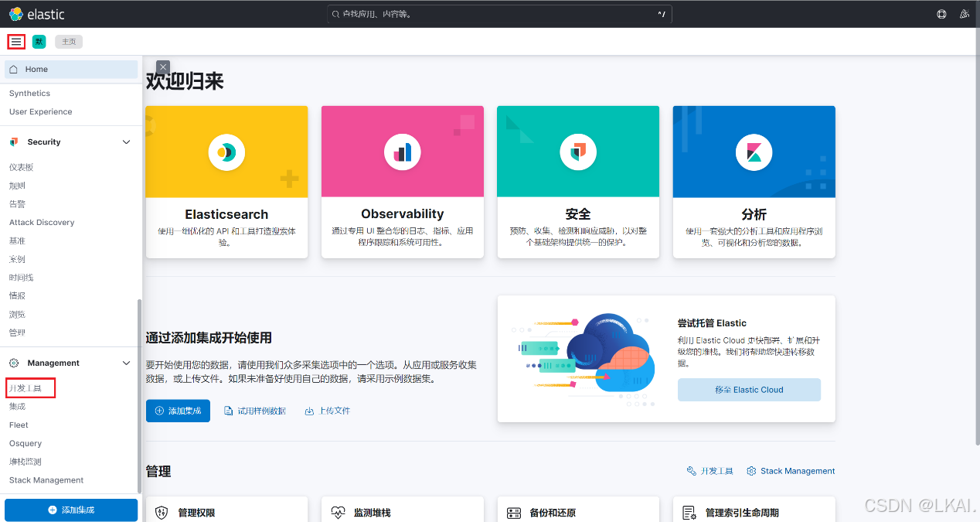980x522 pixels.
Task: Open the 管理权限 card
Action: click(226, 510)
